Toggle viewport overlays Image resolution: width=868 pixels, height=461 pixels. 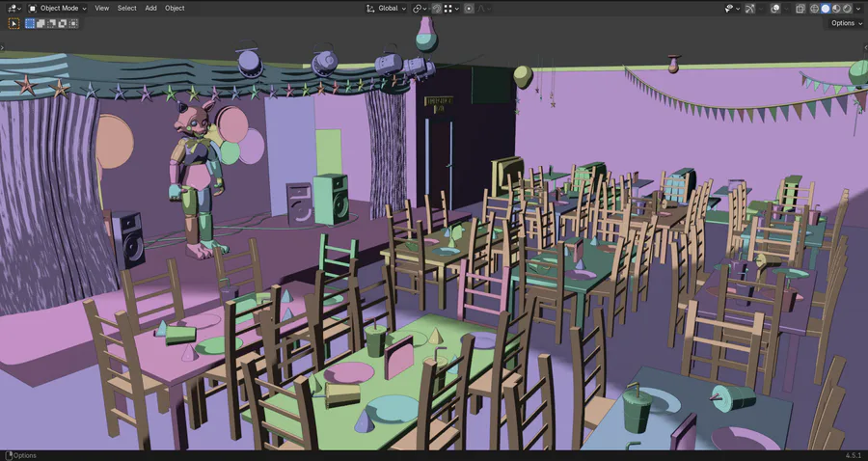775,9
